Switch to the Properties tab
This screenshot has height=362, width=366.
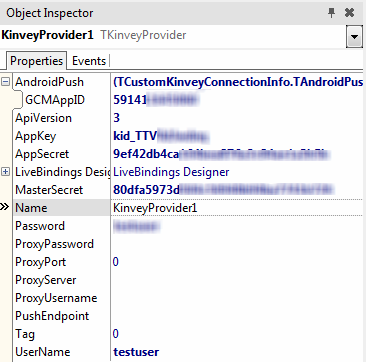click(x=36, y=61)
